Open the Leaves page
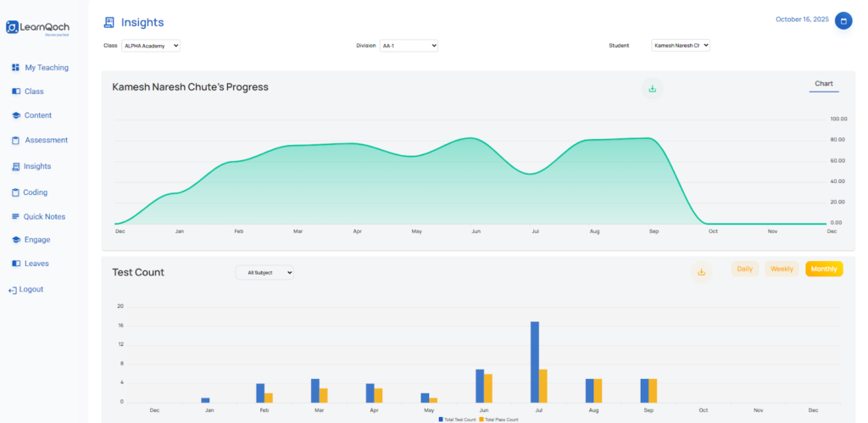This screenshot has height=423, width=868. tap(36, 264)
